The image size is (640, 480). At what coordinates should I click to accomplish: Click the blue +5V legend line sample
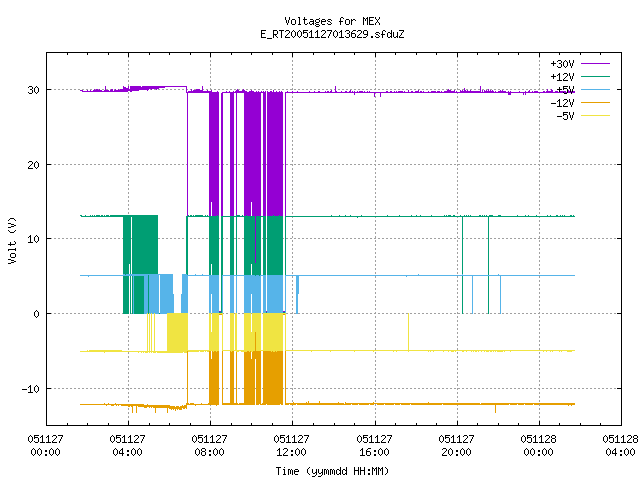595,89
